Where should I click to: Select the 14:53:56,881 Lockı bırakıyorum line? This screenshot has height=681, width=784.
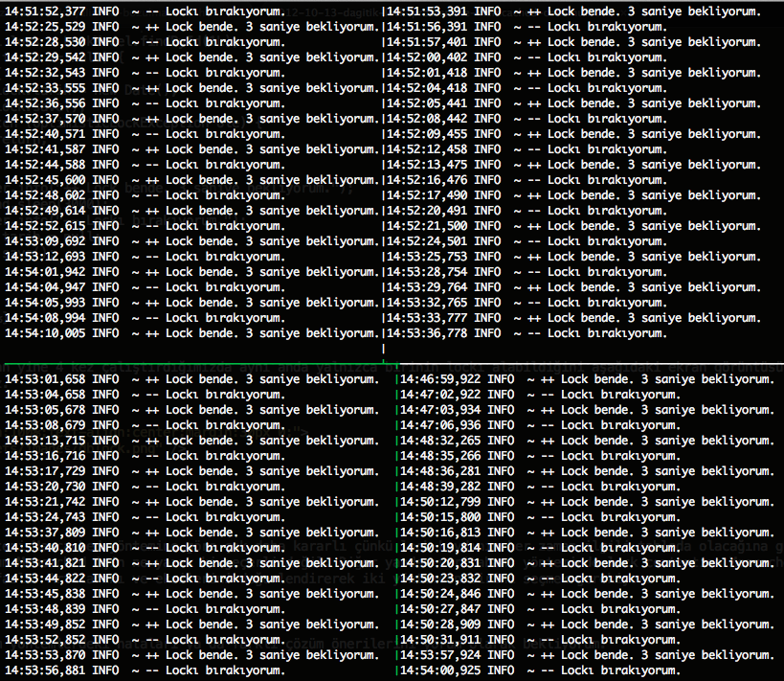tap(145, 670)
